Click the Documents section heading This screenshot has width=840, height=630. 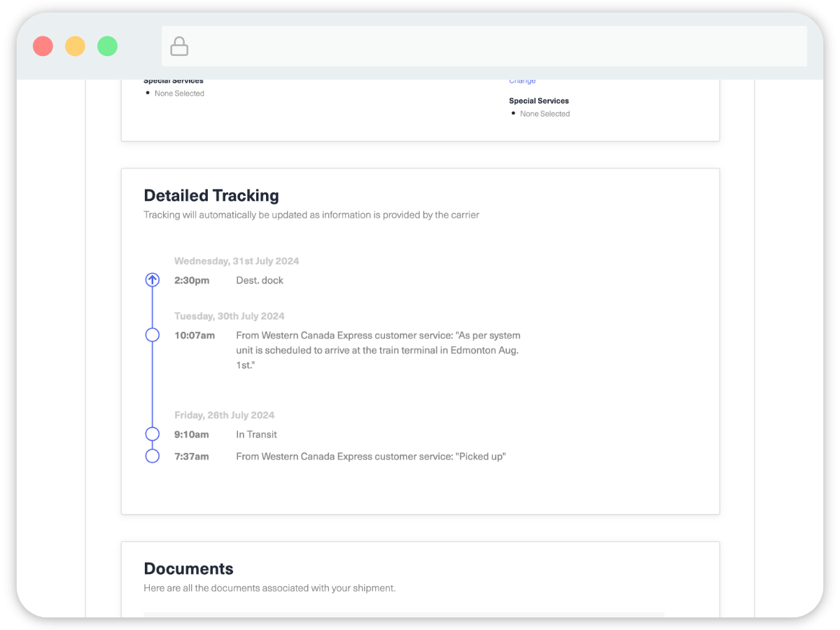tap(188, 568)
